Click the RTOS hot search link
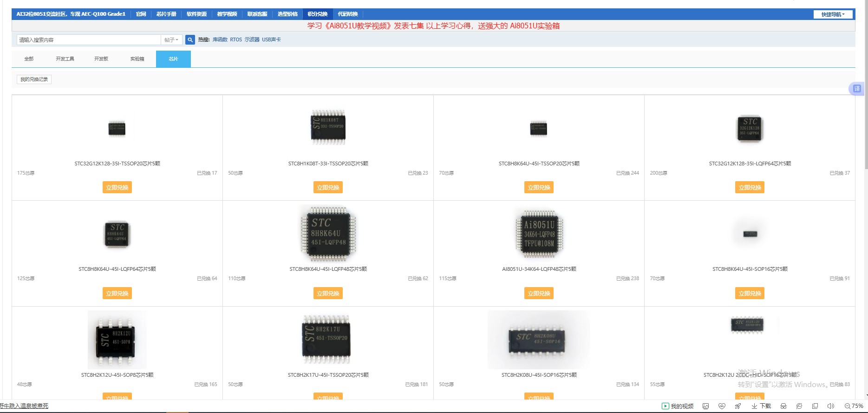 pos(236,40)
